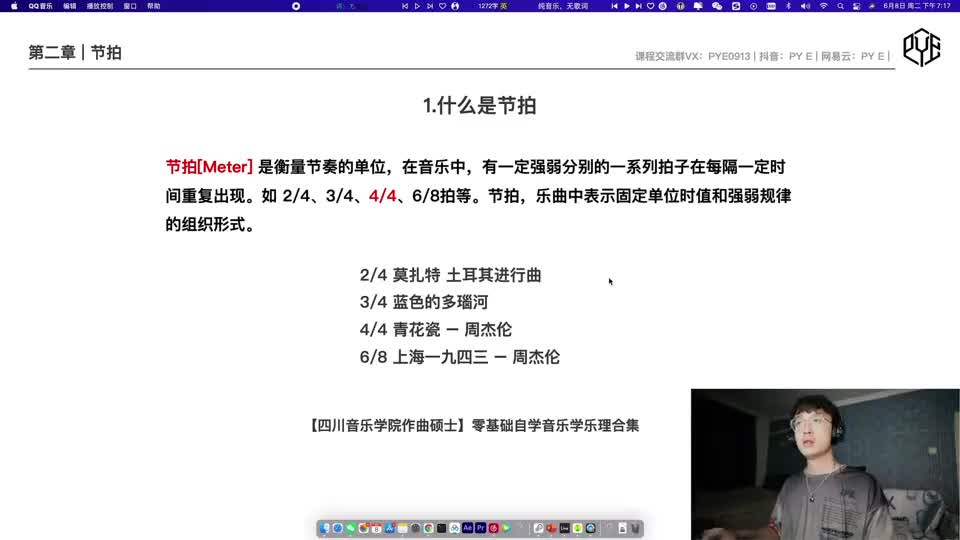The height and width of the screenshot is (540, 960).
Task: Launch Premiere Pro from the Dock
Action: [x=481, y=528]
